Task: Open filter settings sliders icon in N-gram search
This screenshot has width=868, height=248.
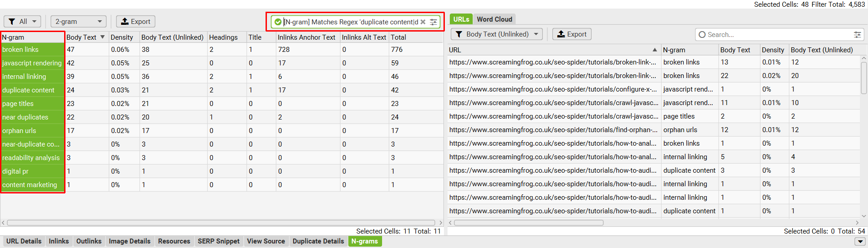Action: [434, 22]
